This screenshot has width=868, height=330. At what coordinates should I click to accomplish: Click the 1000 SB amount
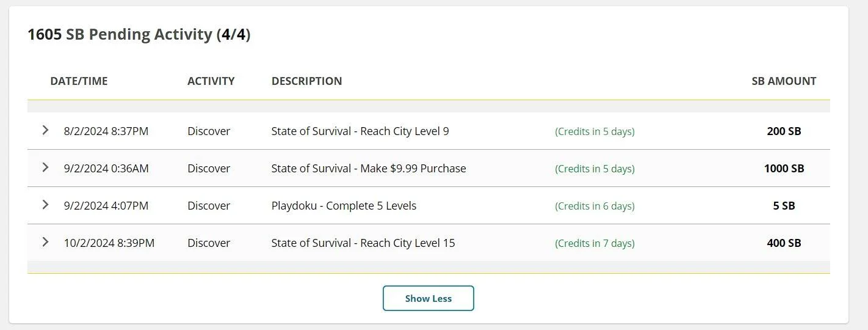[784, 168]
